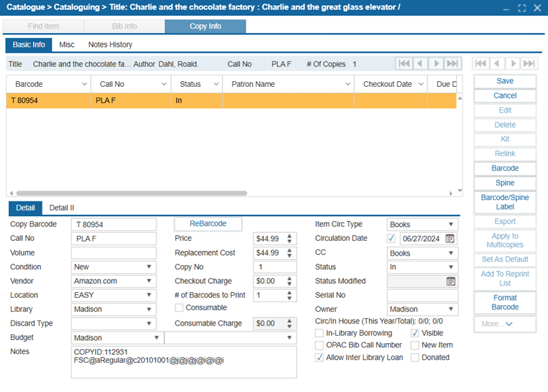Uncheck the Visible checkbox
Screen dimensions: 548x392
point(415,333)
